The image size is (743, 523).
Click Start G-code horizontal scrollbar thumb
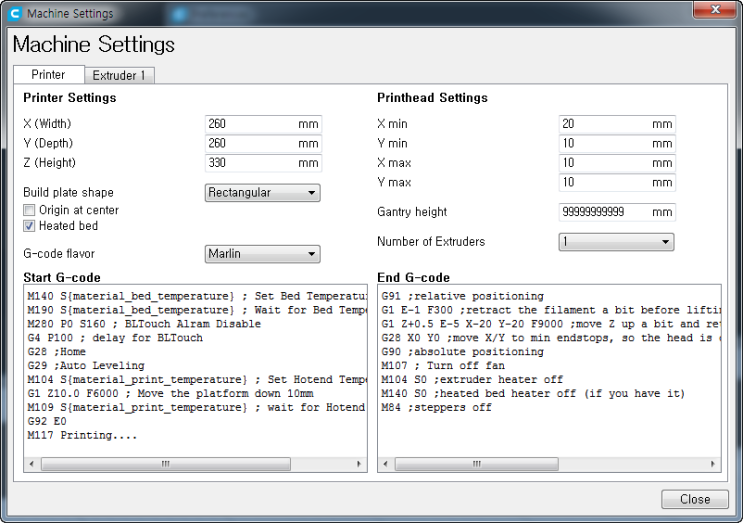point(166,464)
